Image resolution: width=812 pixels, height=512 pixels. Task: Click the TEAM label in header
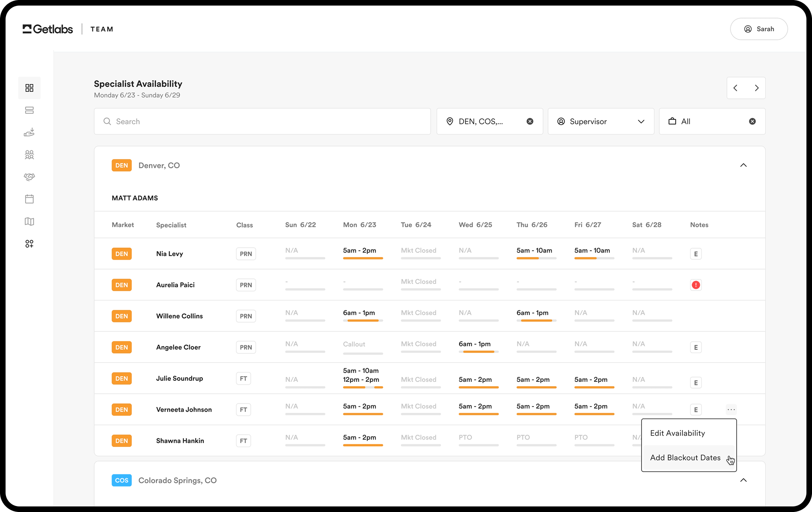click(102, 29)
